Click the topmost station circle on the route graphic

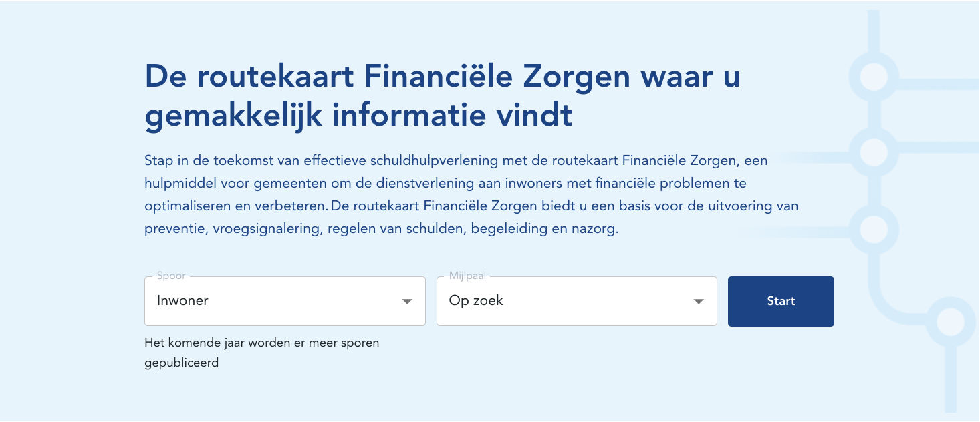[x=873, y=77]
